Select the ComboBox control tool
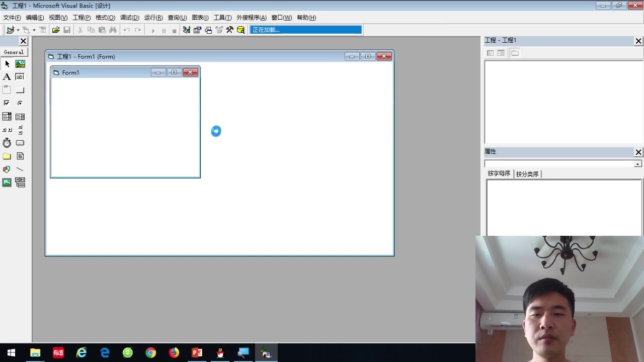 point(7,117)
